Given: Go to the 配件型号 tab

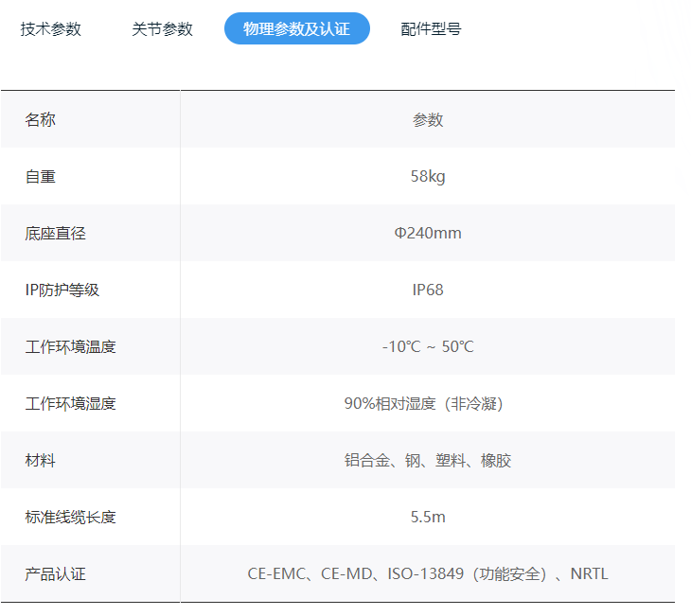Looking at the screenshot, I should (x=431, y=29).
